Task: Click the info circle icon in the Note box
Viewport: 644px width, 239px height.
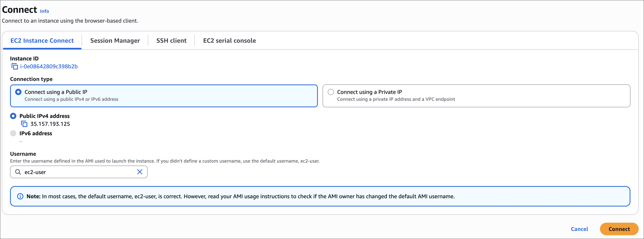Action: click(x=20, y=196)
